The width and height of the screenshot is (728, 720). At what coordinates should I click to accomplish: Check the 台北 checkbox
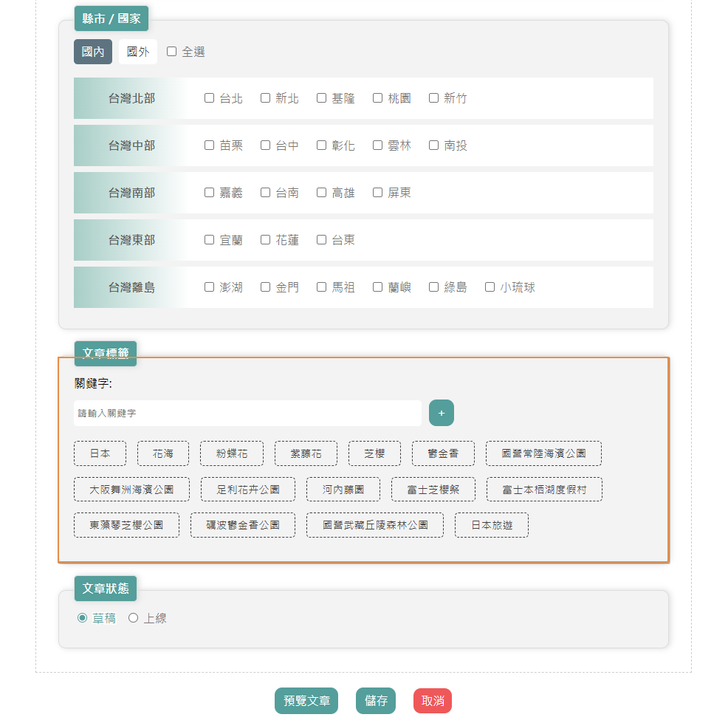[210, 98]
